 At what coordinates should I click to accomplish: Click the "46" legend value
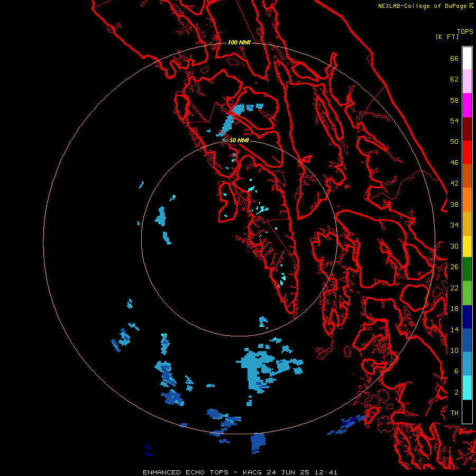[454, 163]
